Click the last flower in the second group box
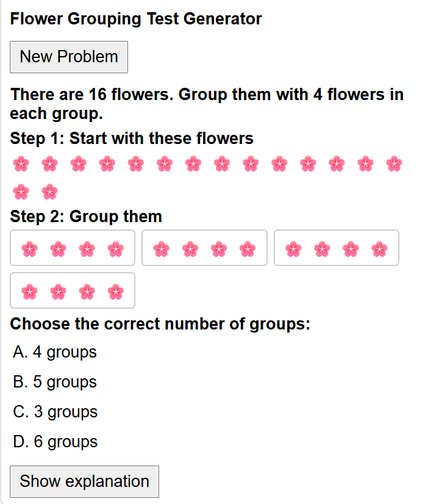Image resolution: width=425 pixels, height=504 pixels. click(x=247, y=248)
